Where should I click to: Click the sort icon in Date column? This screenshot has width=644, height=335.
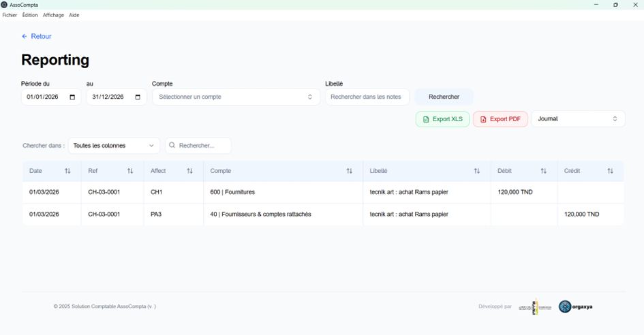coord(67,171)
